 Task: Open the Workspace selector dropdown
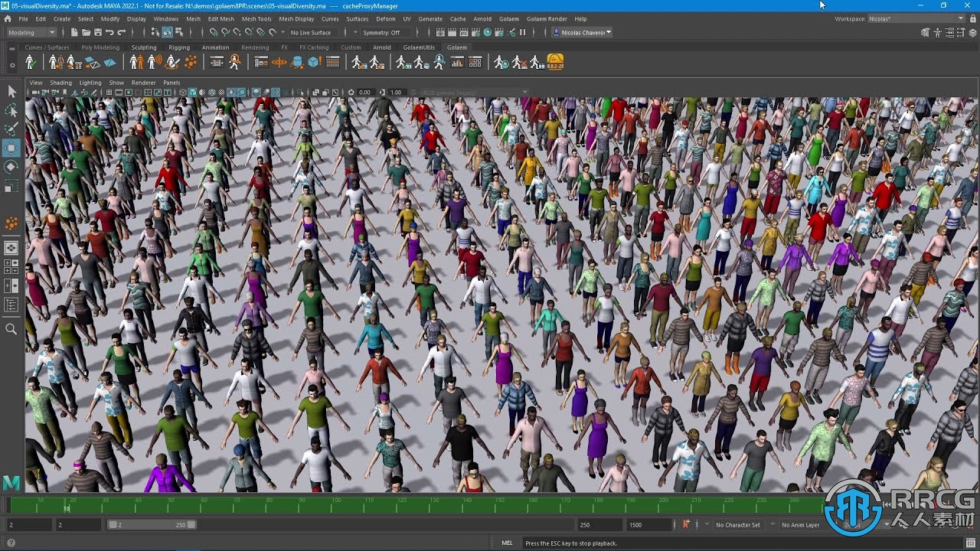click(x=917, y=18)
